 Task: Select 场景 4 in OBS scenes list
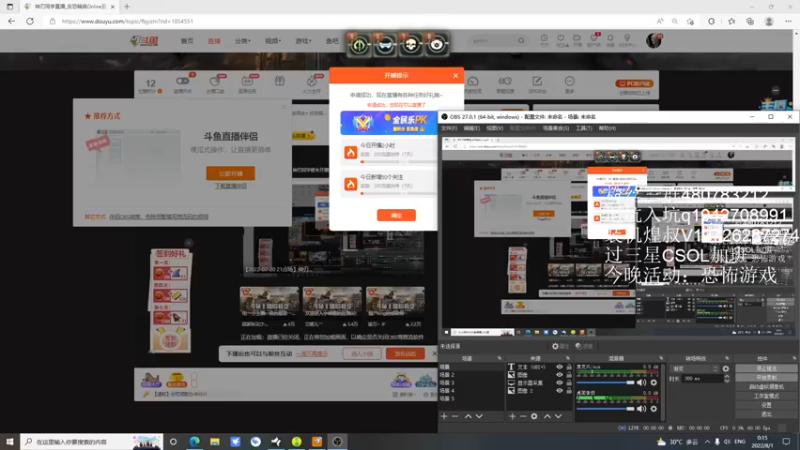(470, 390)
